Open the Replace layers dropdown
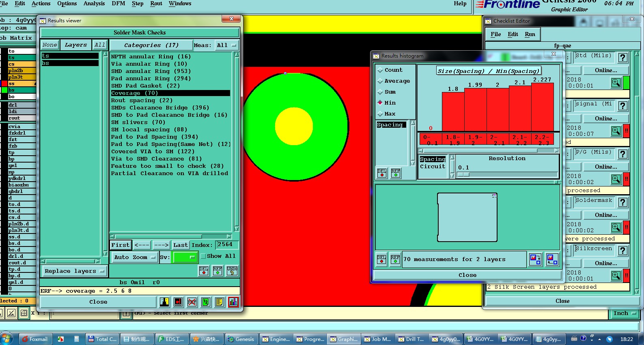This screenshot has height=345, width=644. click(x=74, y=271)
